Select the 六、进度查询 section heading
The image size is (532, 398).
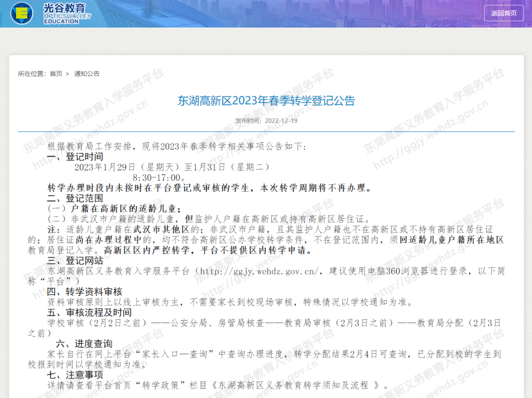(x=84, y=343)
